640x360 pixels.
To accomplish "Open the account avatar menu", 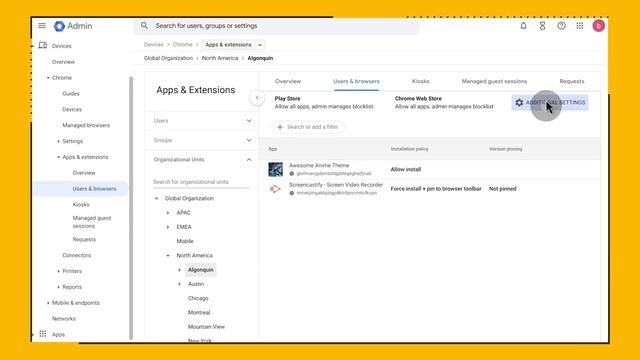I will point(598,26).
